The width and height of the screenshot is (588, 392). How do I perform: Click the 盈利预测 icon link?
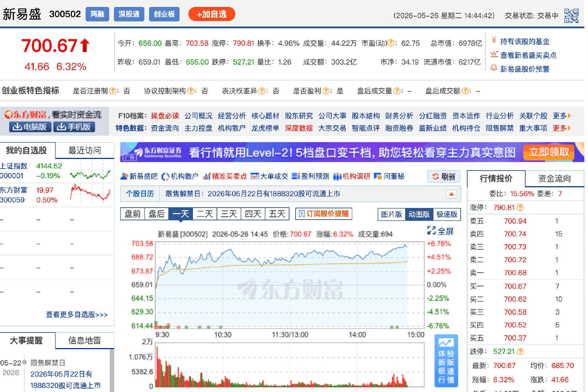tap(296, 176)
